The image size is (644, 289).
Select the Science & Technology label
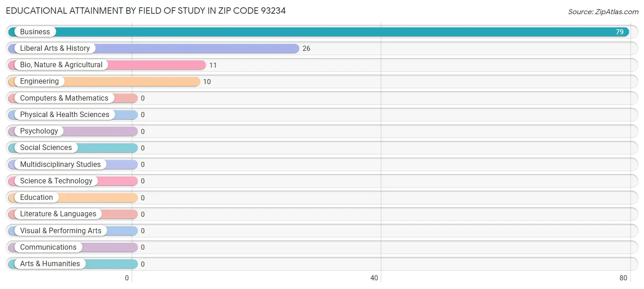pos(56,181)
